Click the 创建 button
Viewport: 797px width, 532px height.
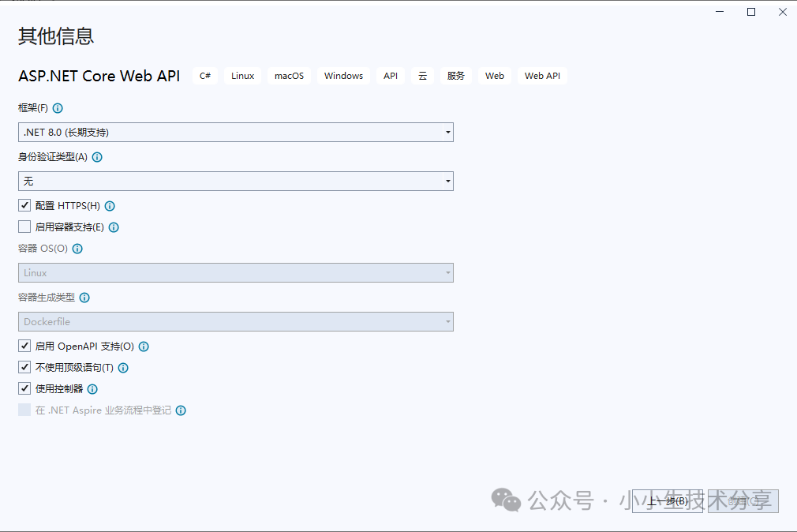[743, 501]
